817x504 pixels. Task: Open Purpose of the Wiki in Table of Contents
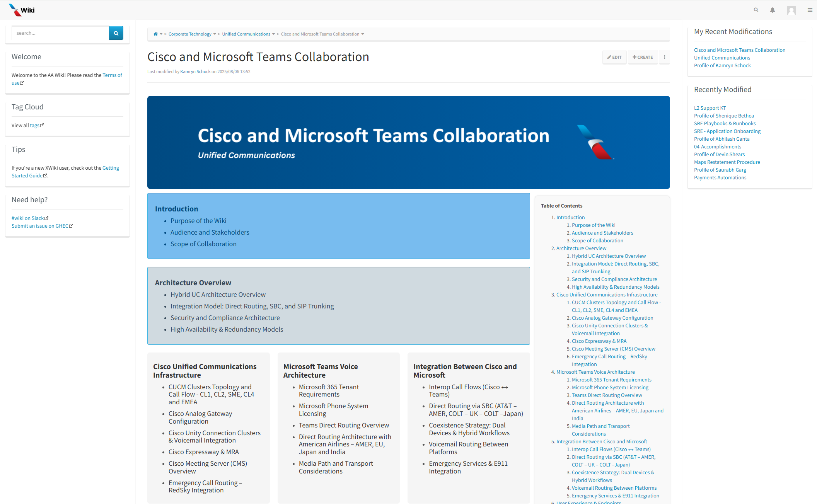click(593, 225)
